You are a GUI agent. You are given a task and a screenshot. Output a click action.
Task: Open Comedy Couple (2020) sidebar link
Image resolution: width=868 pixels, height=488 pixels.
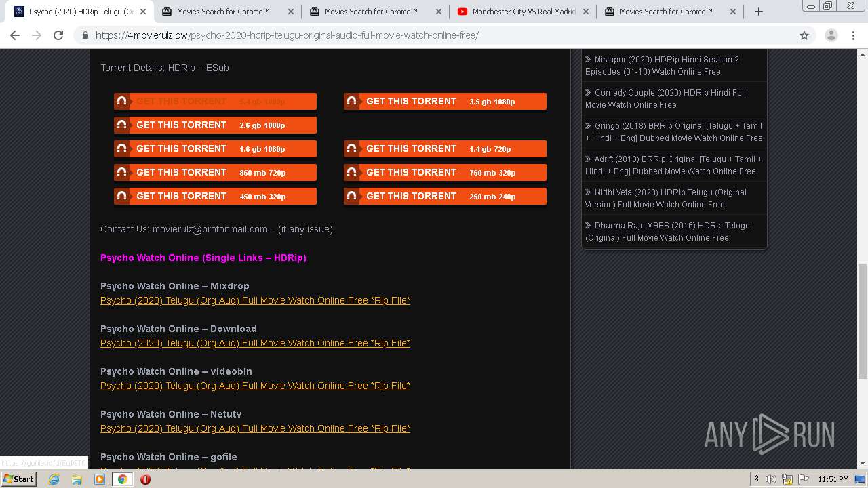[666, 98]
